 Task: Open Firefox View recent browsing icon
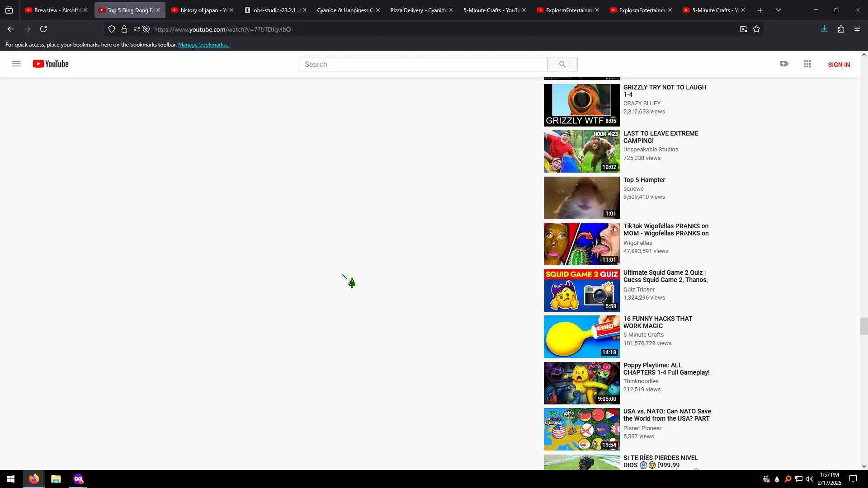9,10
